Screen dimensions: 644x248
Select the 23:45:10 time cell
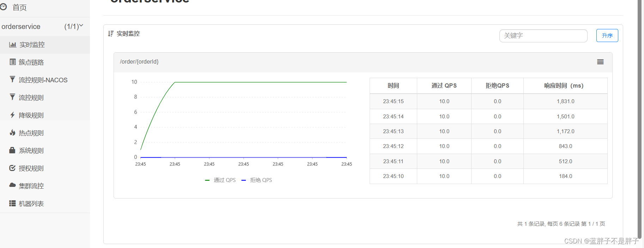pyautogui.click(x=393, y=176)
